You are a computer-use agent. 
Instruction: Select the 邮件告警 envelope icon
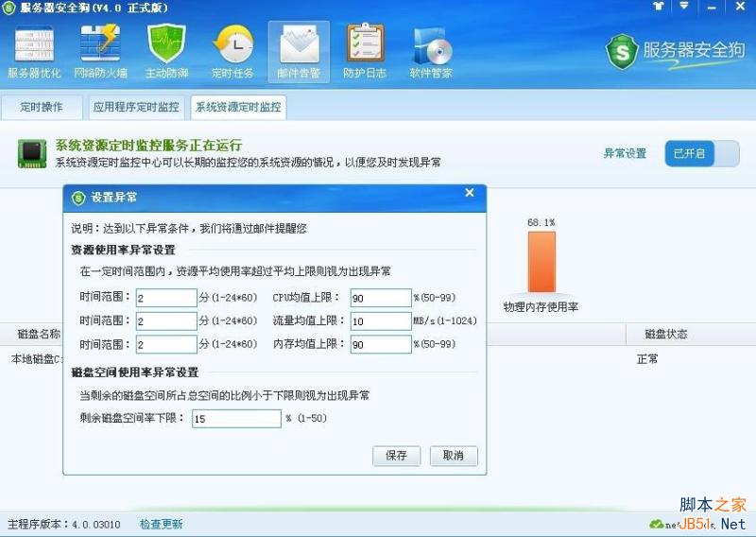click(x=299, y=52)
